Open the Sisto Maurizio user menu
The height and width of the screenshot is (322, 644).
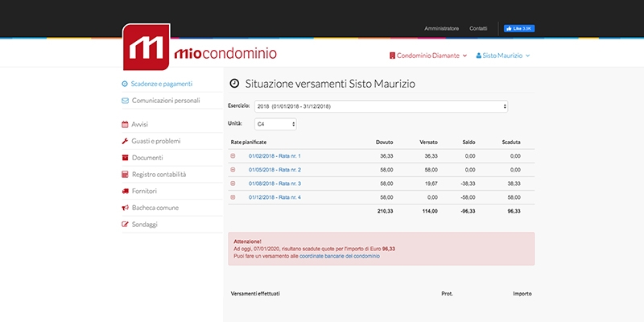503,56
